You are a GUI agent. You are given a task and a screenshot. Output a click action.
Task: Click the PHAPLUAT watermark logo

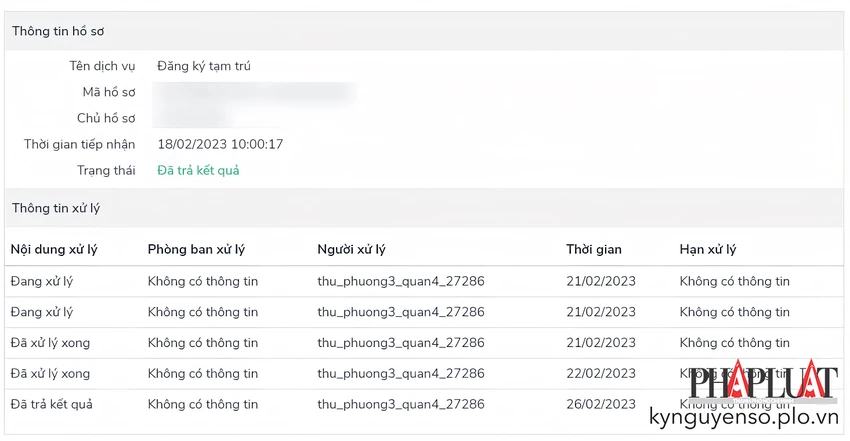pyautogui.click(x=764, y=381)
